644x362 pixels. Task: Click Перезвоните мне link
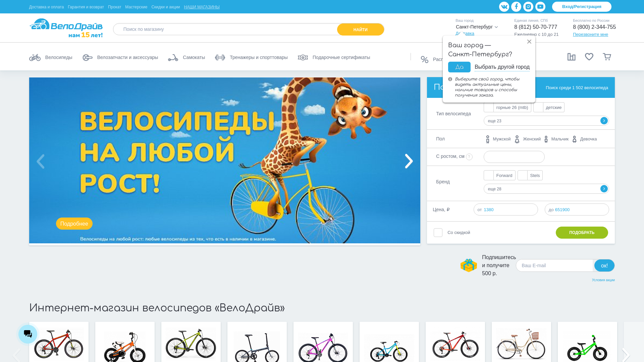tap(590, 35)
